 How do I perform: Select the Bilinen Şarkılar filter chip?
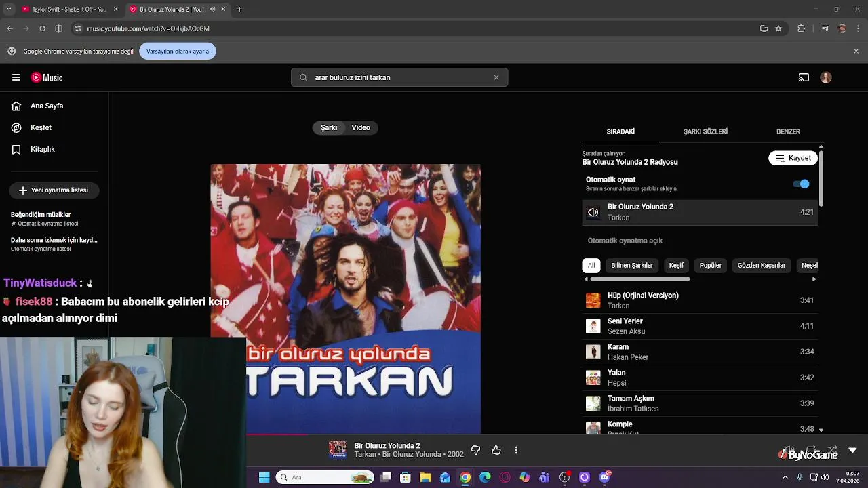tap(632, 266)
